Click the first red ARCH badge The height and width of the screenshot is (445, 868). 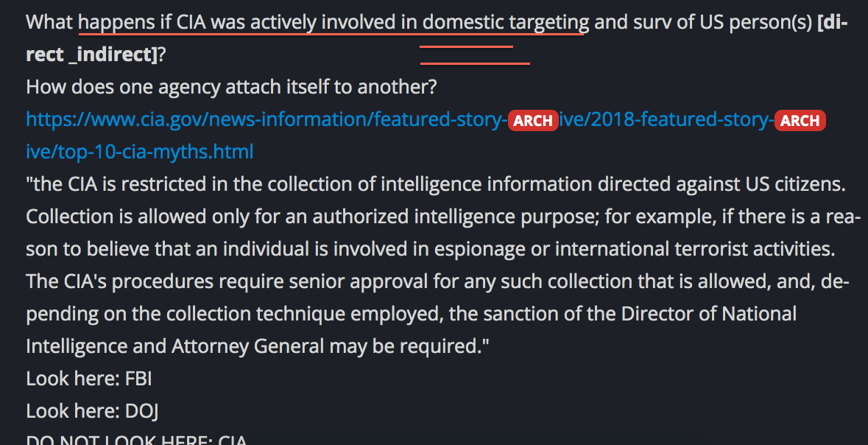pos(532,120)
